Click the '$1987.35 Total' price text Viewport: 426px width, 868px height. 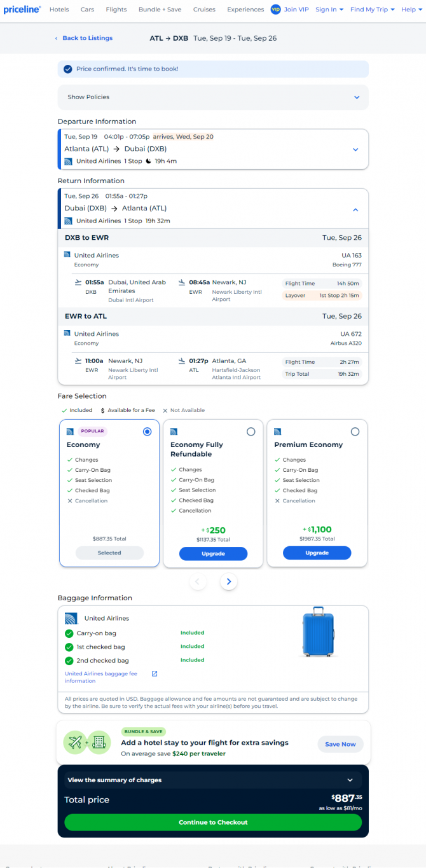pos(317,539)
